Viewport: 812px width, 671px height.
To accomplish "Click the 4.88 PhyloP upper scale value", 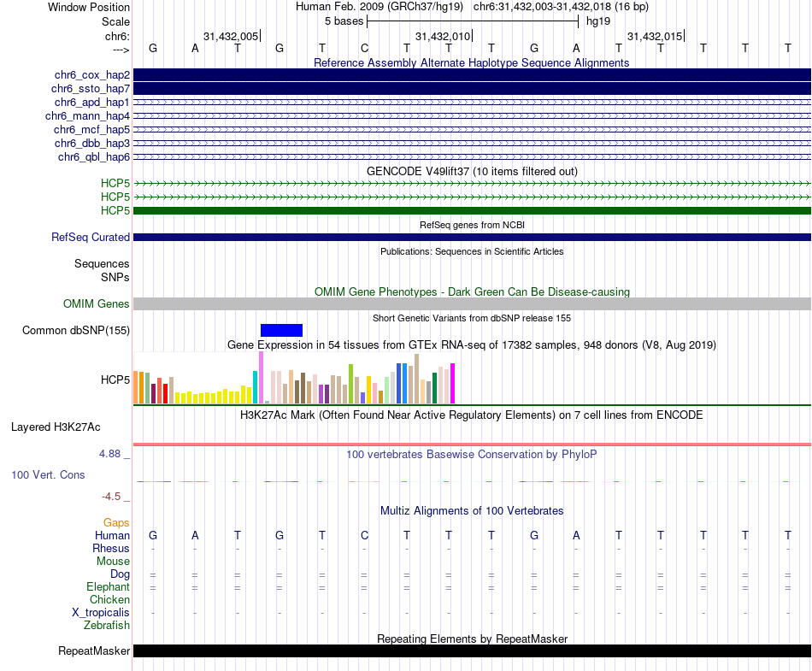I will click(x=109, y=454).
